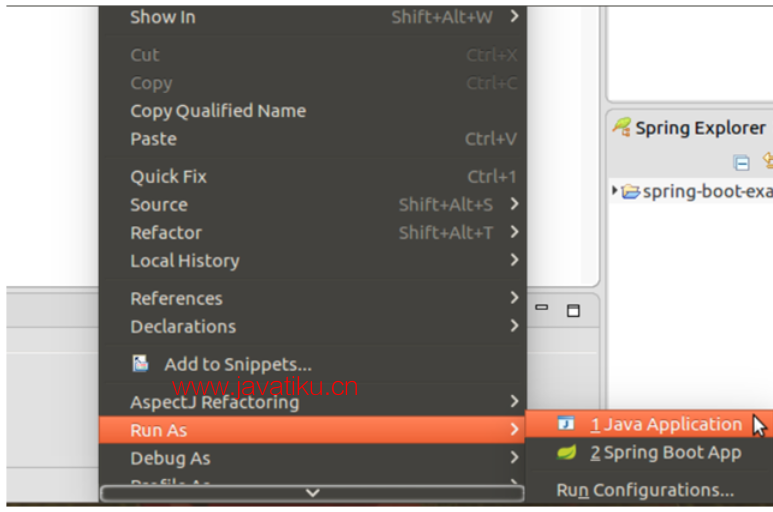Run as 2 Spring Boot App
The width and height of the screenshot is (773, 512).
pos(649,452)
